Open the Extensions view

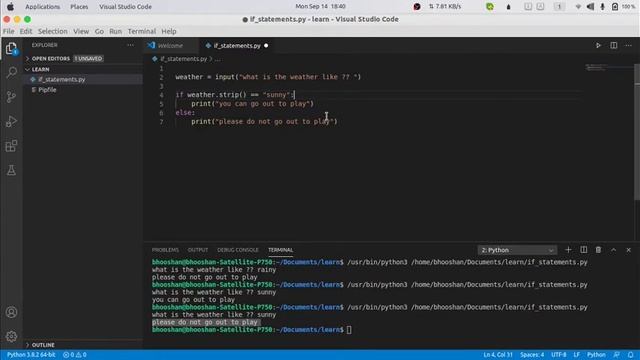point(11,146)
